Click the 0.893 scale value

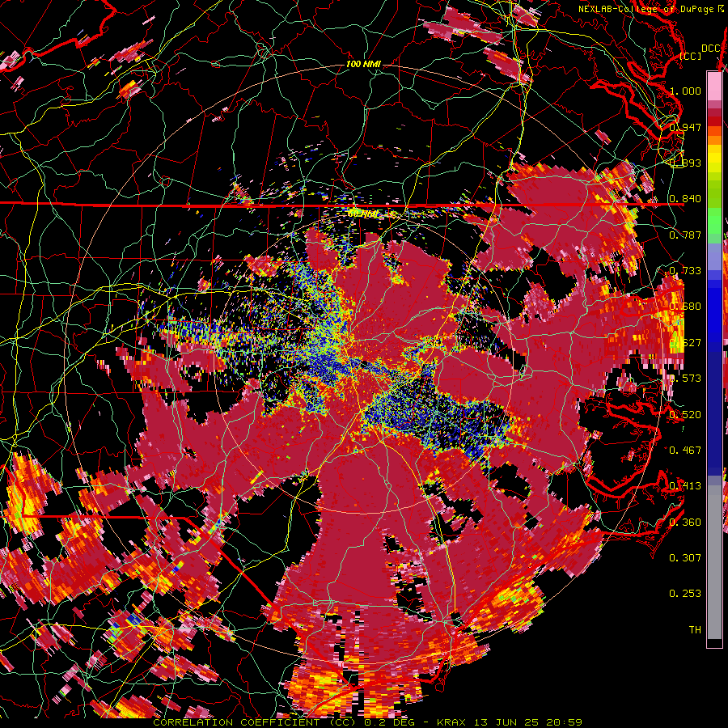(x=685, y=163)
